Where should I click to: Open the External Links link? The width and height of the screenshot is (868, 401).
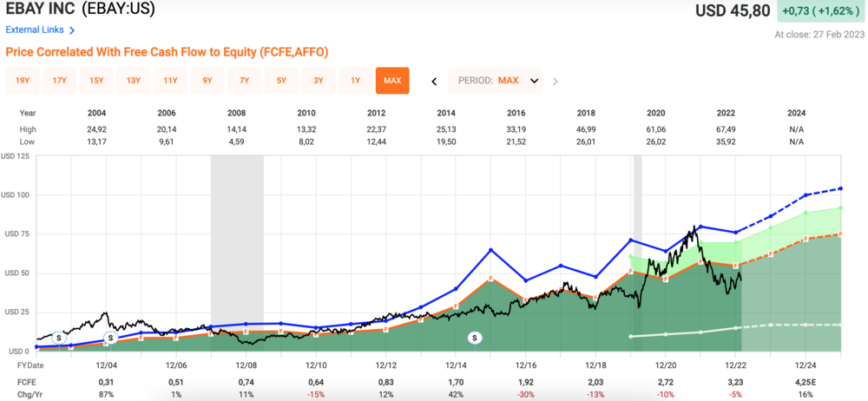click(x=35, y=30)
